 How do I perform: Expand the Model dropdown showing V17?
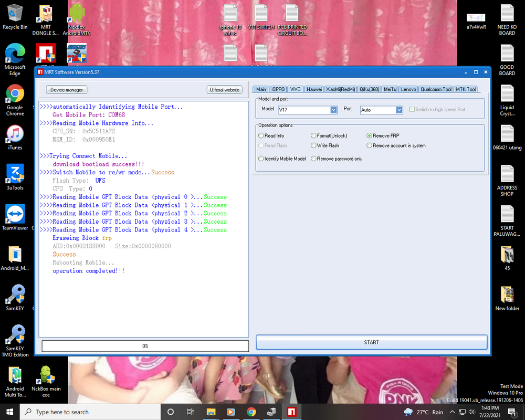pyautogui.click(x=333, y=110)
